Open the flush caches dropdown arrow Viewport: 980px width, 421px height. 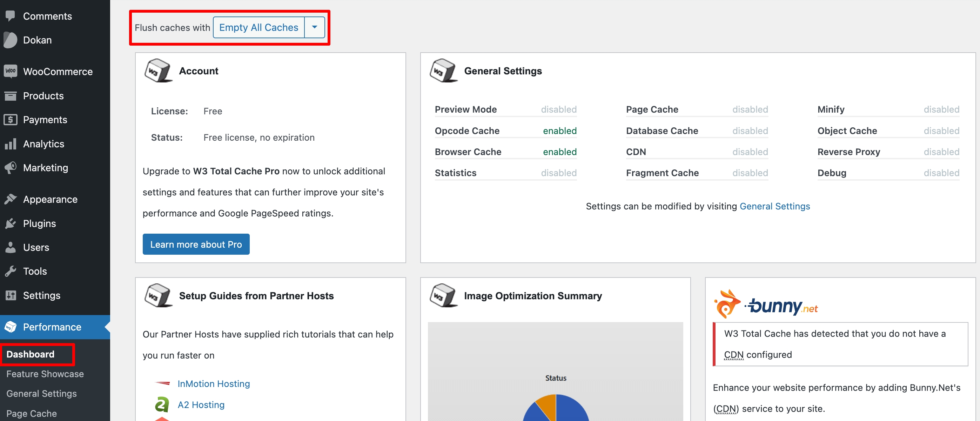click(315, 27)
